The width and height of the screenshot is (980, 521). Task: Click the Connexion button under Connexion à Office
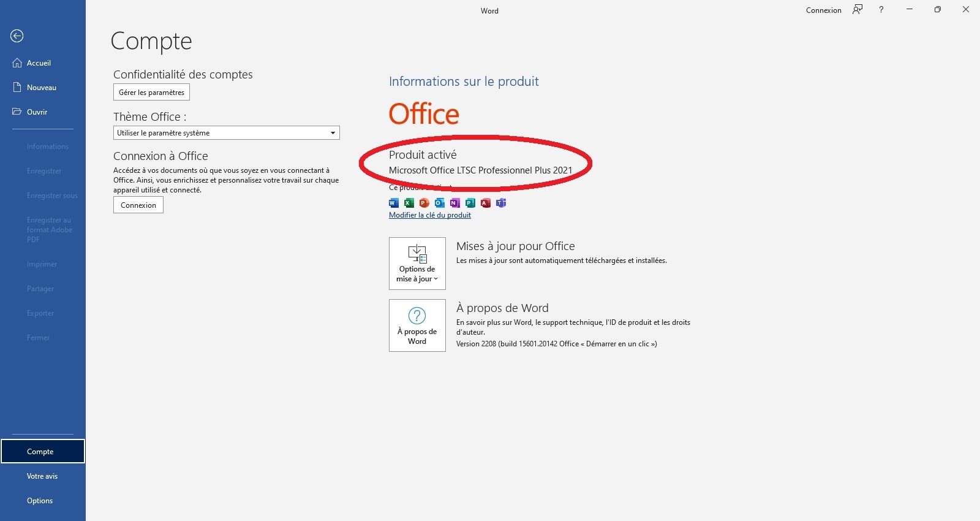(x=138, y=205)
